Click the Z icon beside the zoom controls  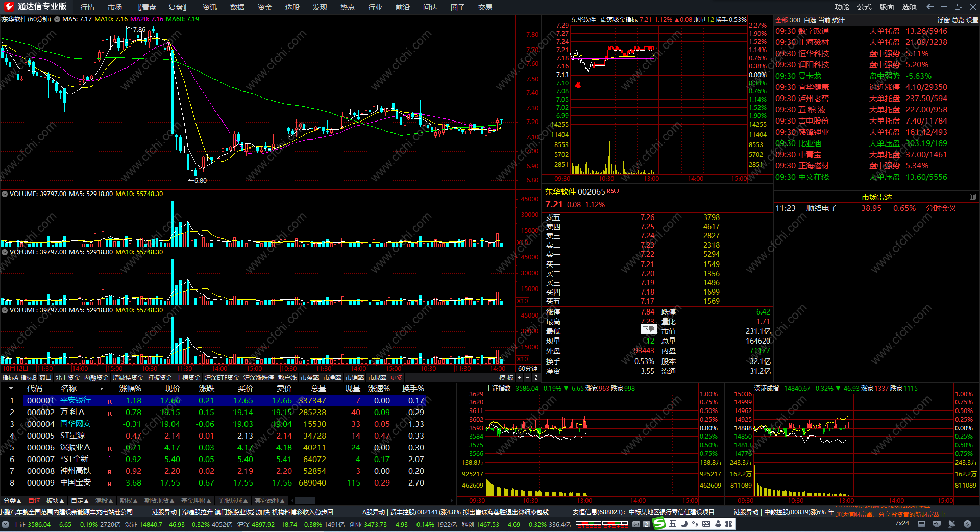[536, 378]
